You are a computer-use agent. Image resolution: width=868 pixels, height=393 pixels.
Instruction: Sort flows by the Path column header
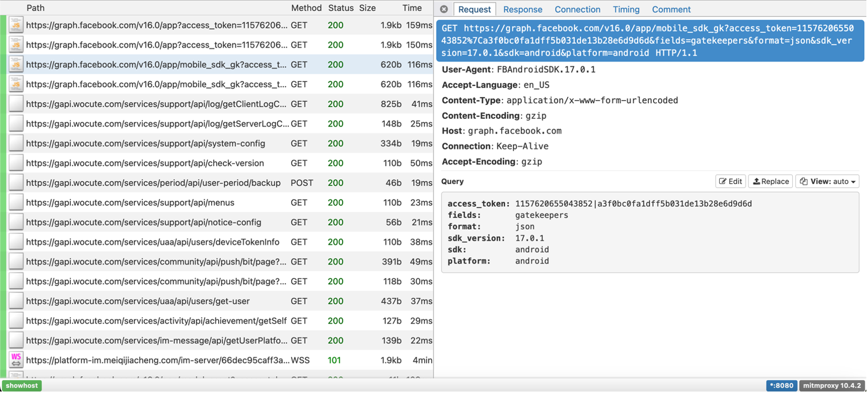click(x=36, y=8)
